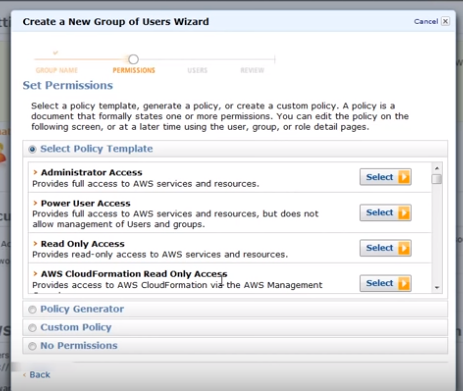Expand Power User Access details arrow
463x391 pixels.
[x=35, y=203]
